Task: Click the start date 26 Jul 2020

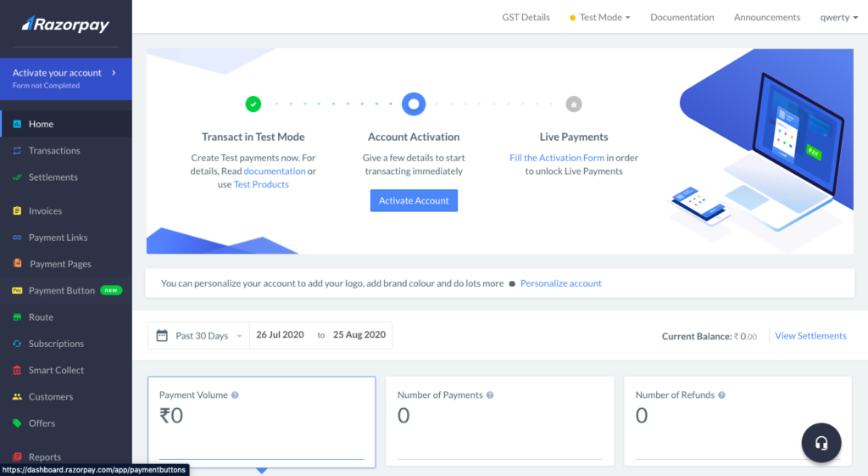Action: 280,334
